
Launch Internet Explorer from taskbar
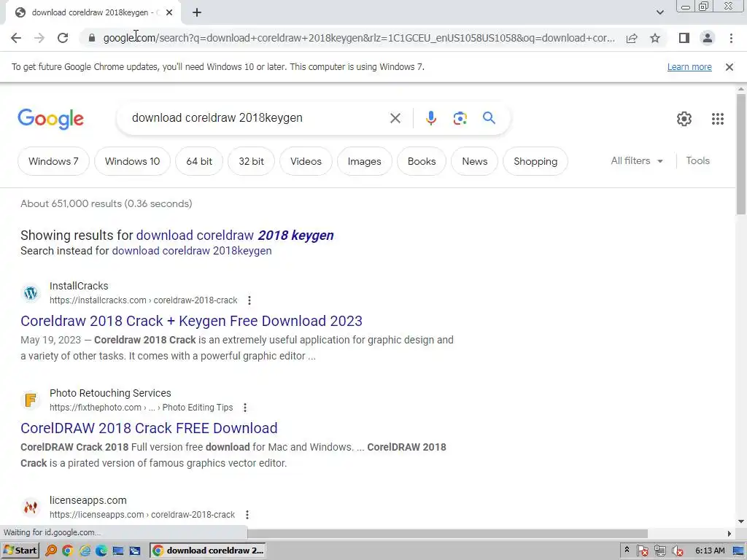pyautogui.click(x=85, y=551)
